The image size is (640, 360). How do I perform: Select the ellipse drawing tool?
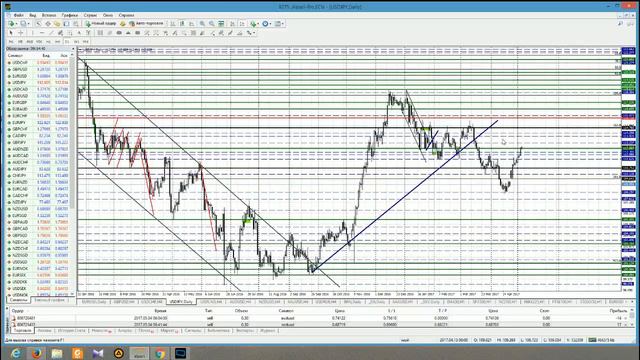tap(119, 33)
